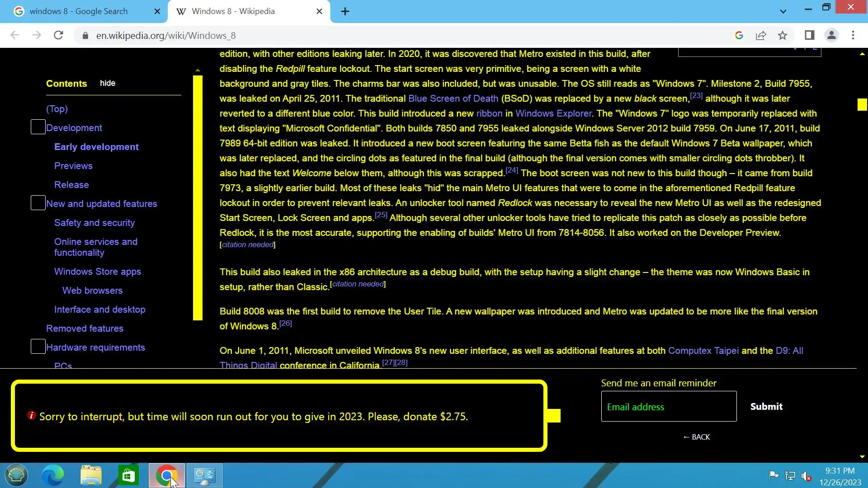Click the share page icon
This screenshot has height=488, width=868.
[761, 35]
